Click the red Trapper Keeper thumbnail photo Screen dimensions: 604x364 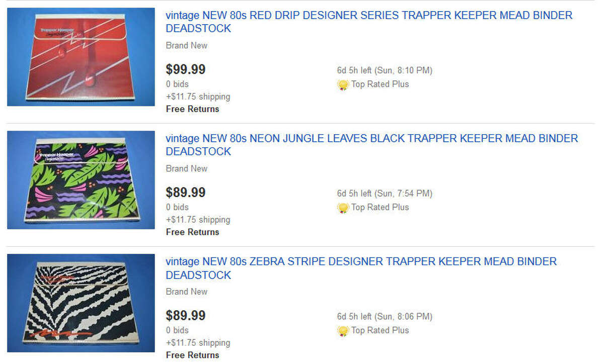(81, 56)
